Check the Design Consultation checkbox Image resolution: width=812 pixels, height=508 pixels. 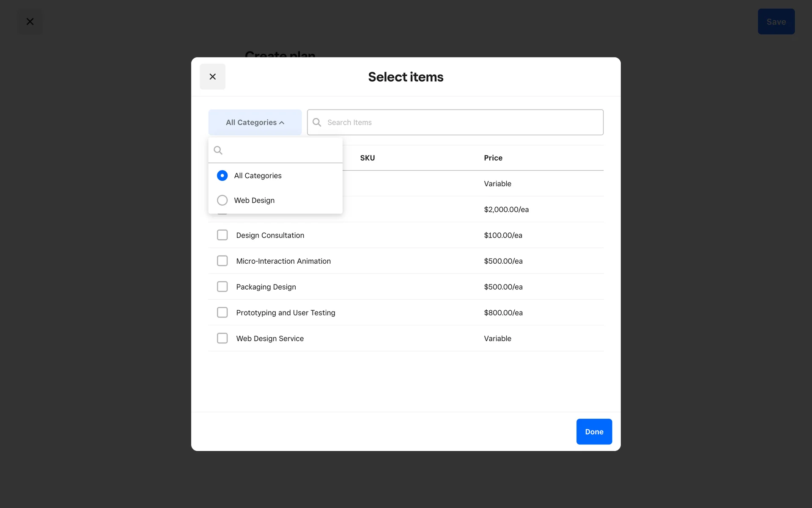pos(222,235)
